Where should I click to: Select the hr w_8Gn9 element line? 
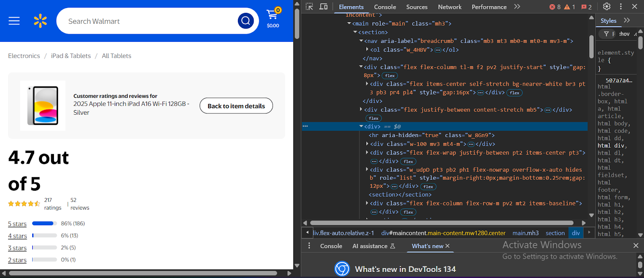click(x=431, y=135)
